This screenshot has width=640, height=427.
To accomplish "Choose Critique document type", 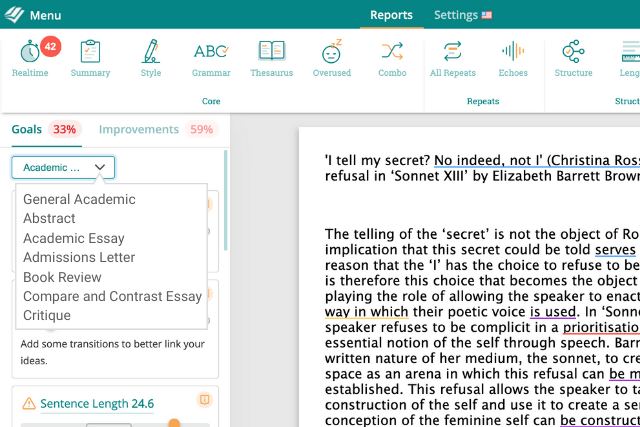I will click(47, 316).
